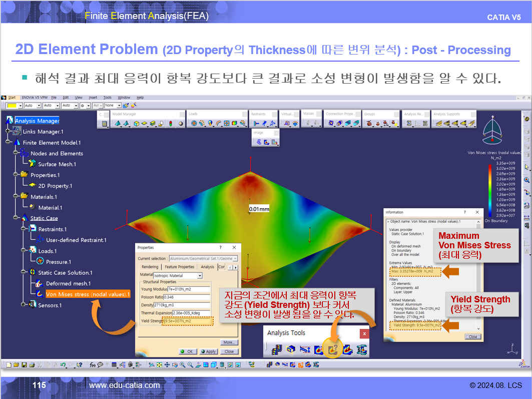The height and width of the screenshot is (399, 532).
Task: Click the Compute traffic-light icon in Model Manager
Action: tap(171, 123)
